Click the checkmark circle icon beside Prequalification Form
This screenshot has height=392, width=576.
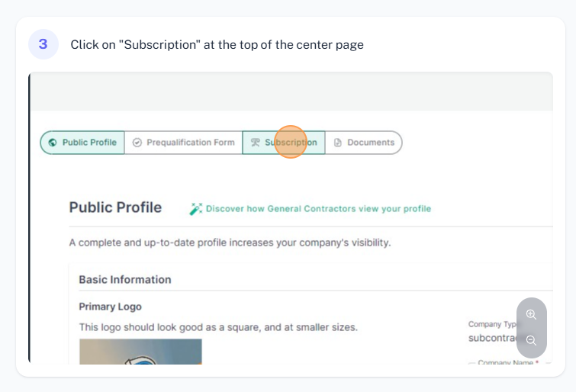(x=137, y=143)
